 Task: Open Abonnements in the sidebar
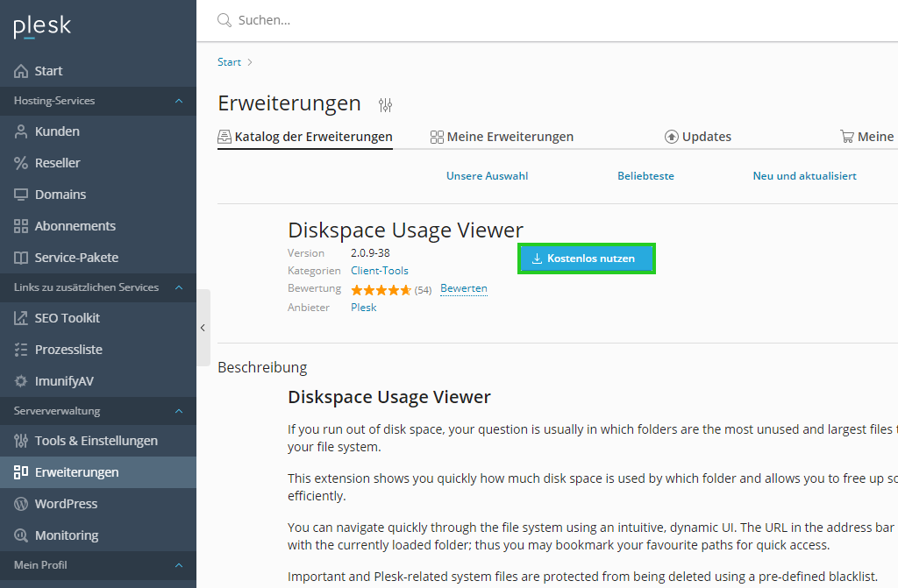click(98, 226)
